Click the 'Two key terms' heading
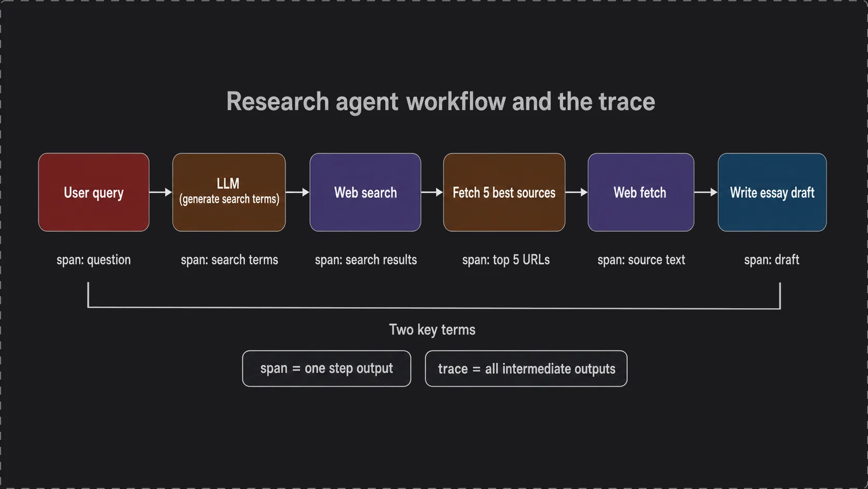Screen dimensions: 868x489 [432, 329]
